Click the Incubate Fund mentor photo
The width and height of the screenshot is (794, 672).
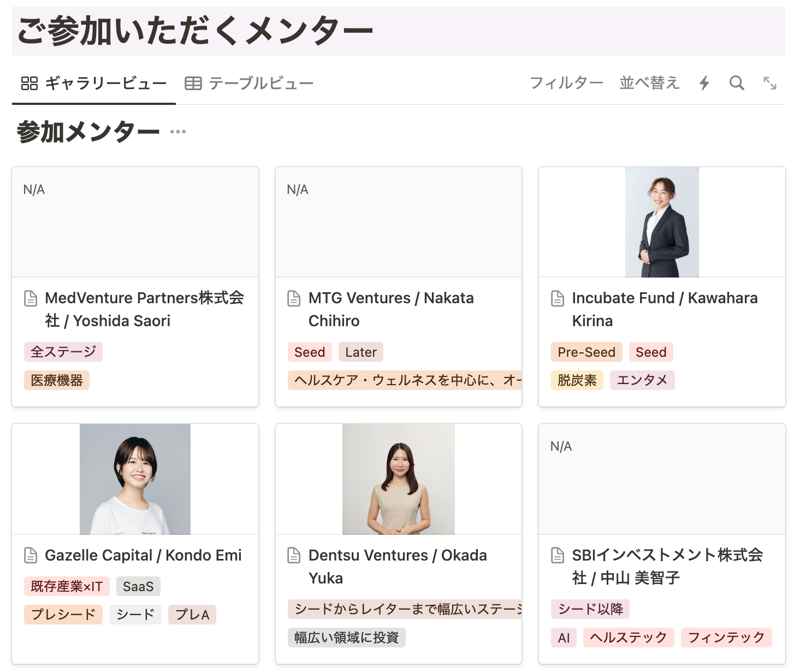[662, 222]
